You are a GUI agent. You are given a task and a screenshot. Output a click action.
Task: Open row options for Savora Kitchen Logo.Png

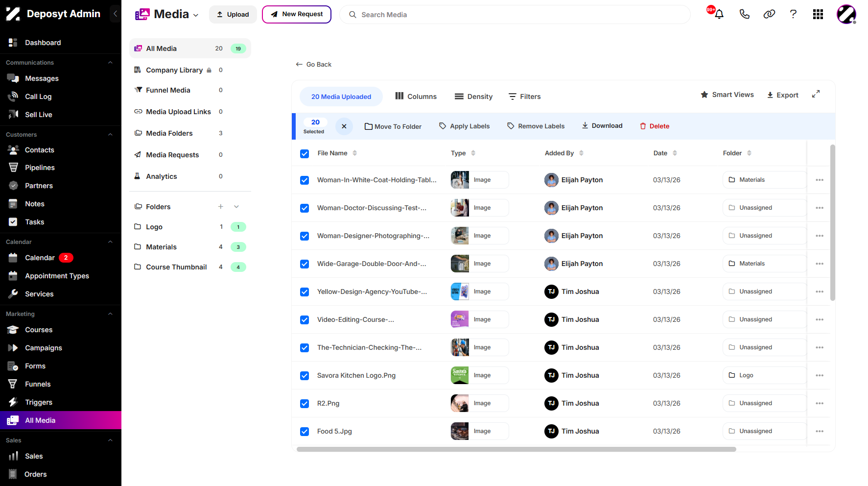tap(820, 375)
